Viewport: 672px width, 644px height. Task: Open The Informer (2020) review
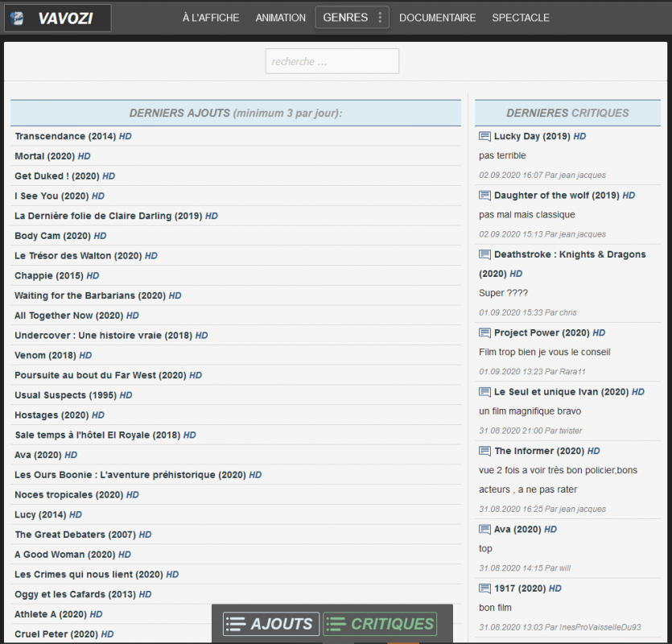547,451
